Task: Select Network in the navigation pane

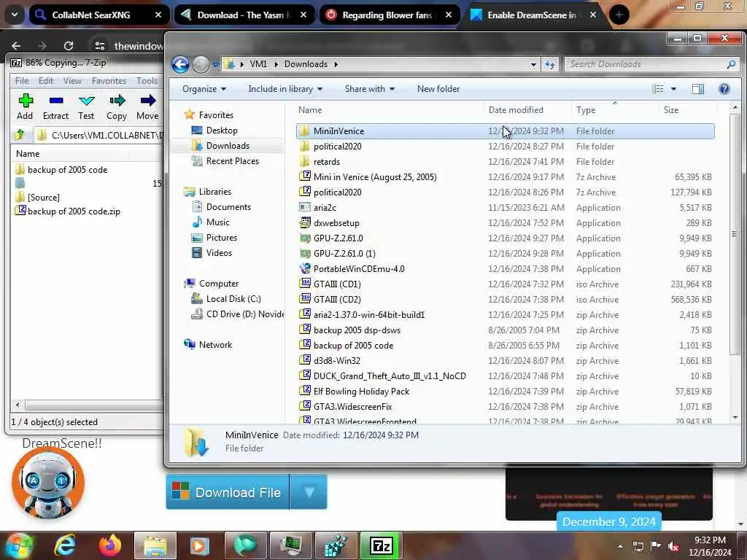Action: click(215, 345)
